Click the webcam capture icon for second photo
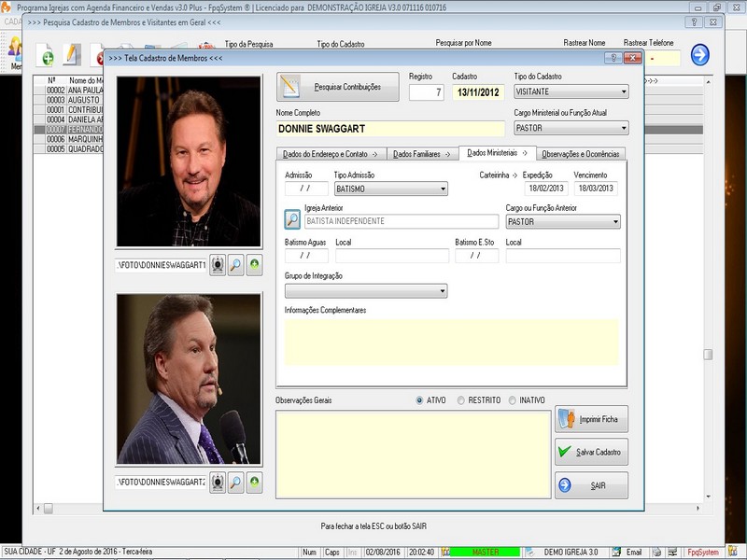The image size is (747, 560). [218, 483]
